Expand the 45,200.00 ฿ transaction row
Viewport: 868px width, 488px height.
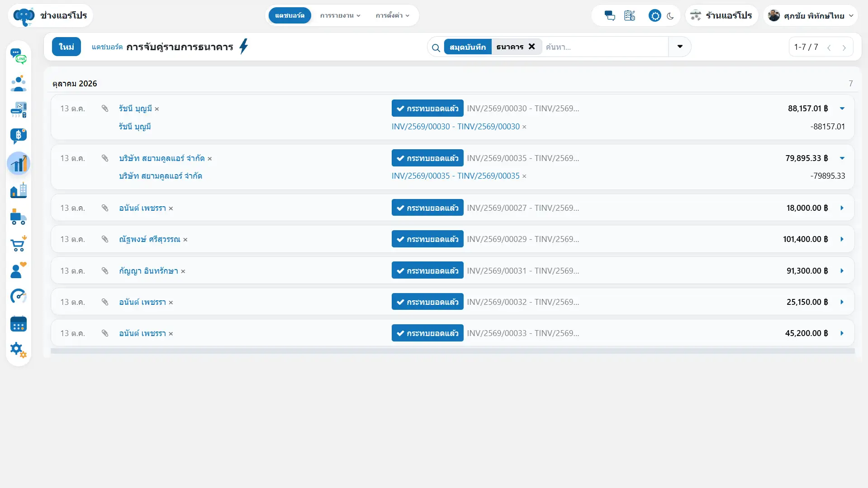coord(842,333)
